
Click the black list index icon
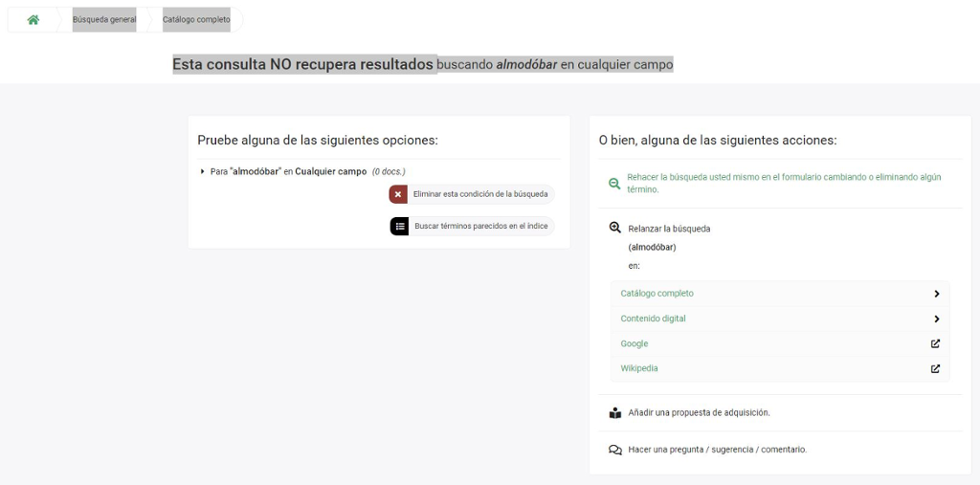pyautogui.click(x=399, y=227)
